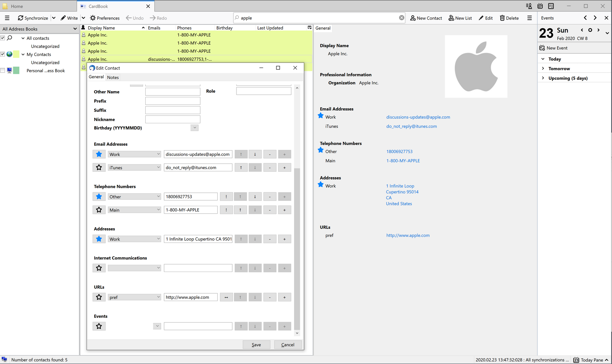Viewport: 612px width, 364px height.
Task: Open the pref URL type dropdown
Action: tap(134, 297)
